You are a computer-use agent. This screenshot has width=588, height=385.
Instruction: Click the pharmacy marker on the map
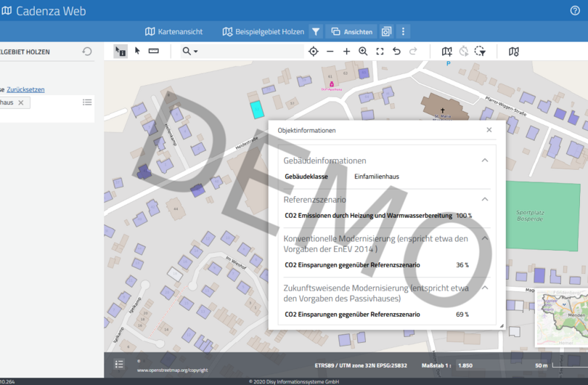(332, 84)
